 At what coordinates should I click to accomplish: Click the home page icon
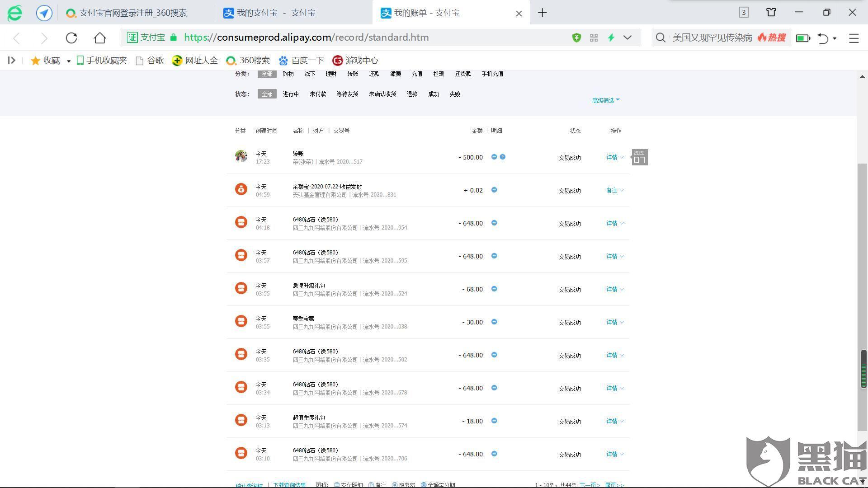[100, 38]
